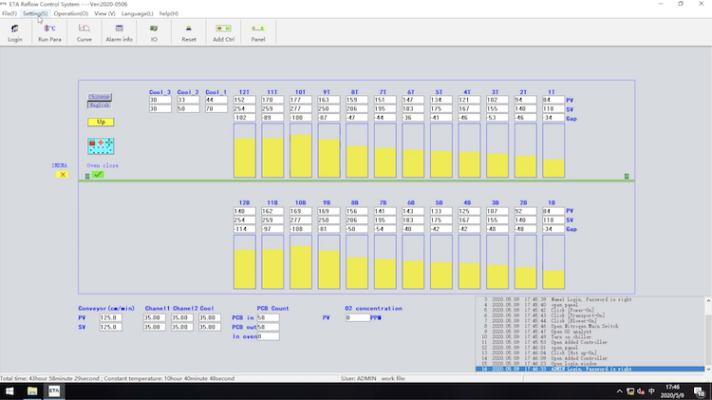Open the Curve chart view
Image resolution: width=712 pixels, height=400 pixels.
84,32
